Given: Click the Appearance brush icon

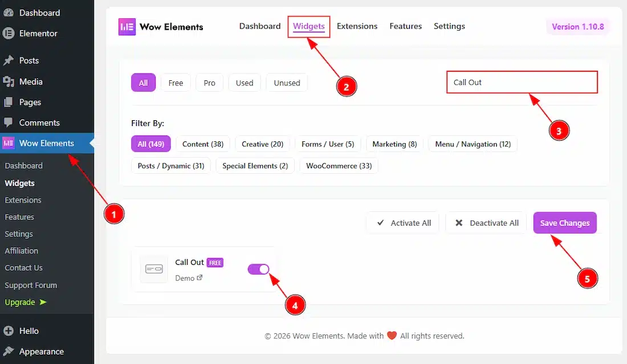Looking at the screenshot, I should pyautogui.click(x=9, y=351).
